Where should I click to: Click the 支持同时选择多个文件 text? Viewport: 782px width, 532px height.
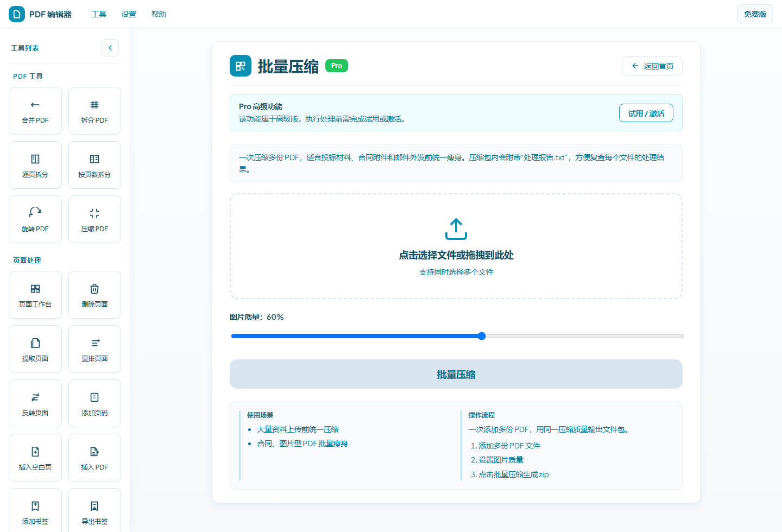click(456, 272)
